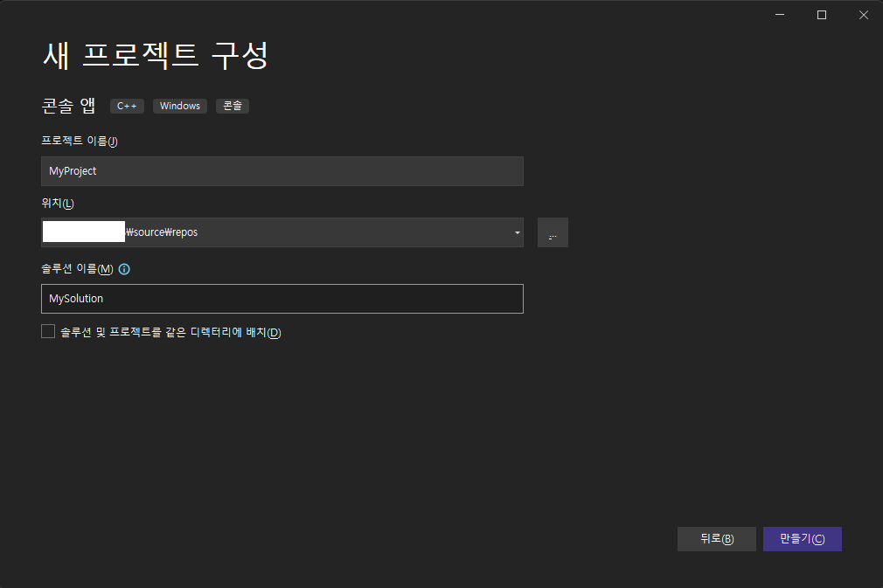Image resolution: width=883 pixels, height=588 pixels.
Task: Click the MyProject project name field
Action: 282,171
